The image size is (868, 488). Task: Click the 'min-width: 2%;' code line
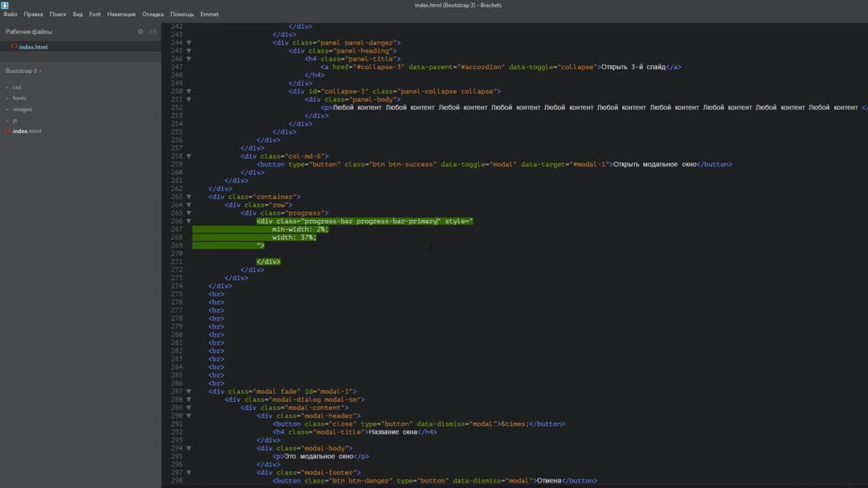click(300, 229)
